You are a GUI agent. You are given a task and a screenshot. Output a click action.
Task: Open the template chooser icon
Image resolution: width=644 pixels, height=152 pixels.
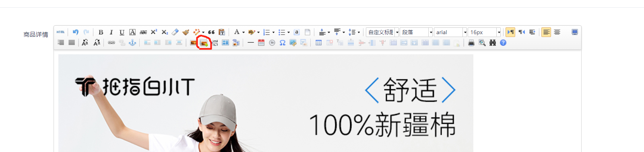pyautogui.click(x=225, y=43)
